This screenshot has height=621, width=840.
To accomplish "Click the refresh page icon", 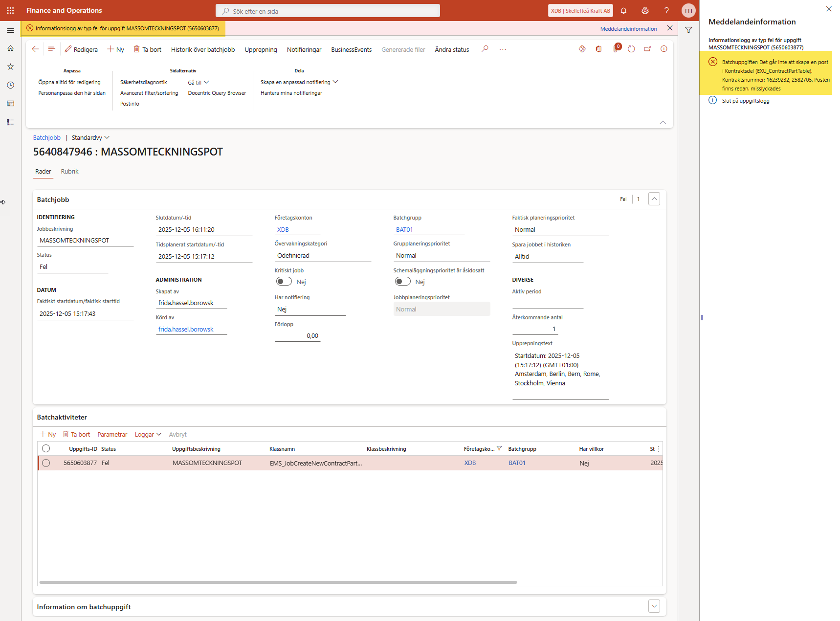I will (x=631, y=49).
